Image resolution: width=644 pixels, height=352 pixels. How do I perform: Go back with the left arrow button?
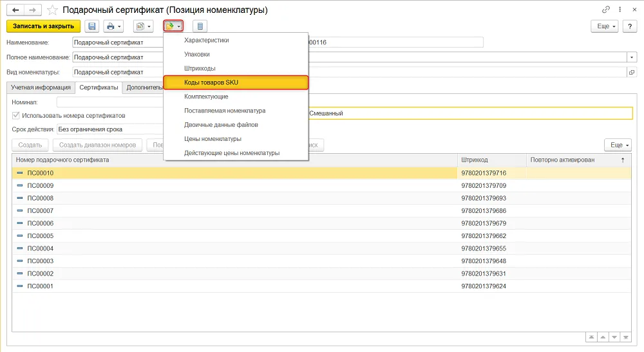pyautogui.click(x=15, y=10)
